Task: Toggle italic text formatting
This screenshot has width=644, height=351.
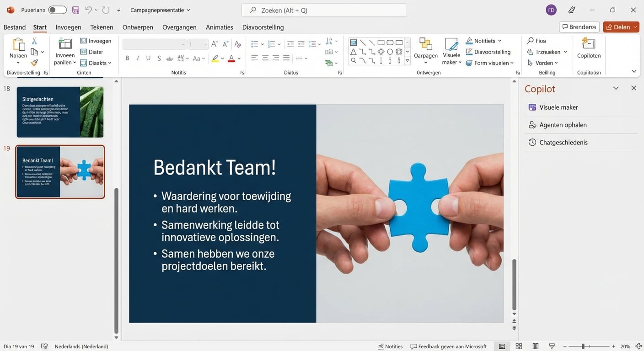Action: click(x=138, y=58)
